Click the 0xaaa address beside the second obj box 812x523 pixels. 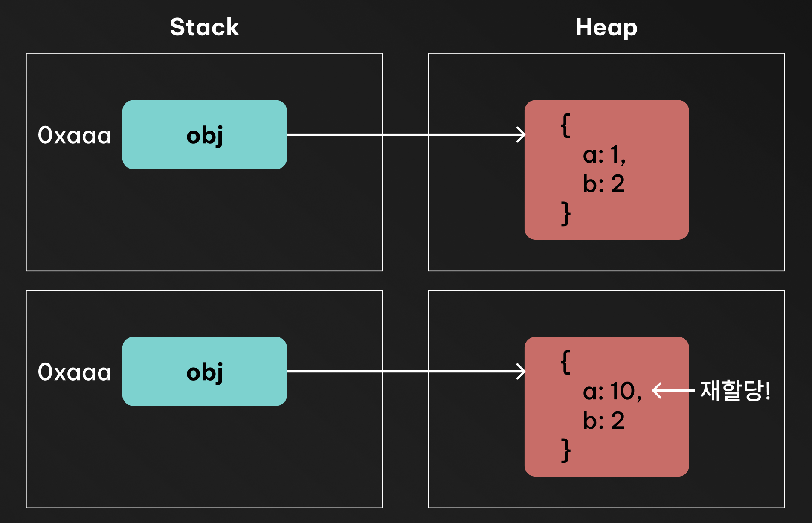(x=75, y=372)
